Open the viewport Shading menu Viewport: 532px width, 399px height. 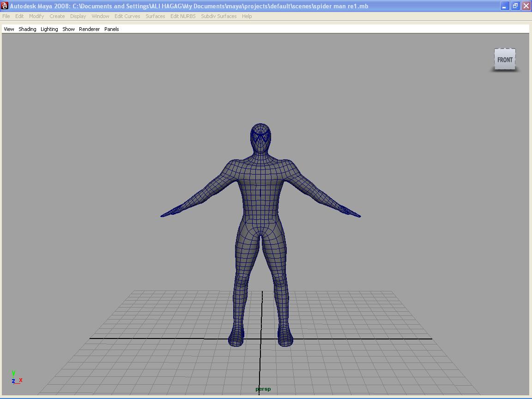coord(28,29)
